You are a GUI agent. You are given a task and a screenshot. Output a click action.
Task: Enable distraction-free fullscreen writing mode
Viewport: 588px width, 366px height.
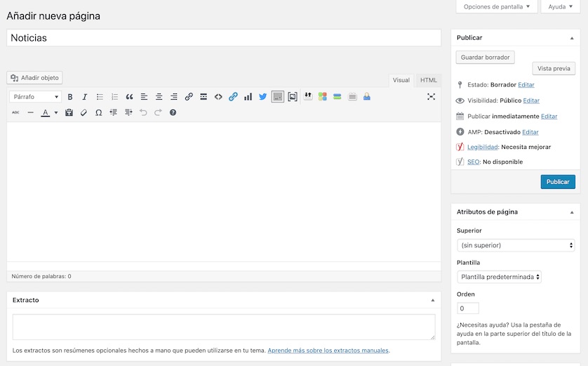tap(431, 97)
